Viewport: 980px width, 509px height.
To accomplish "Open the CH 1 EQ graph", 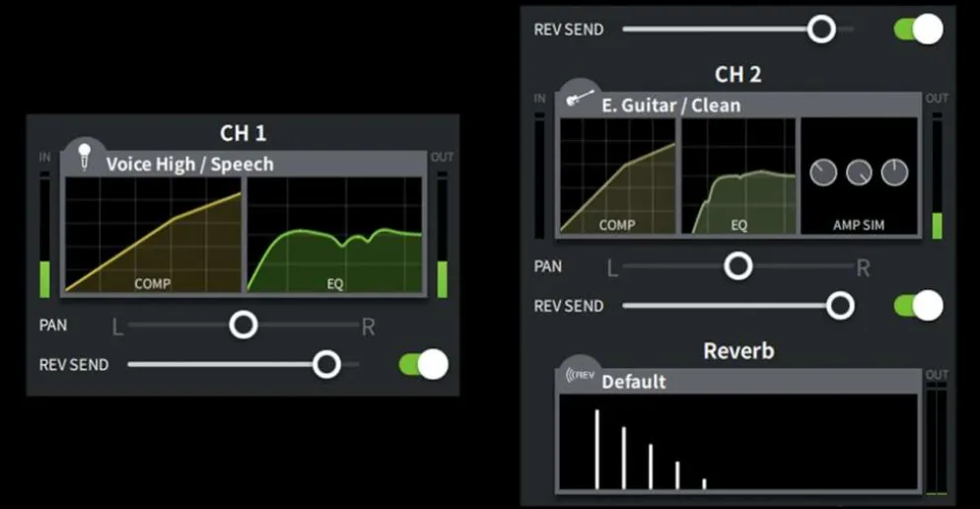I will (335, 235).
